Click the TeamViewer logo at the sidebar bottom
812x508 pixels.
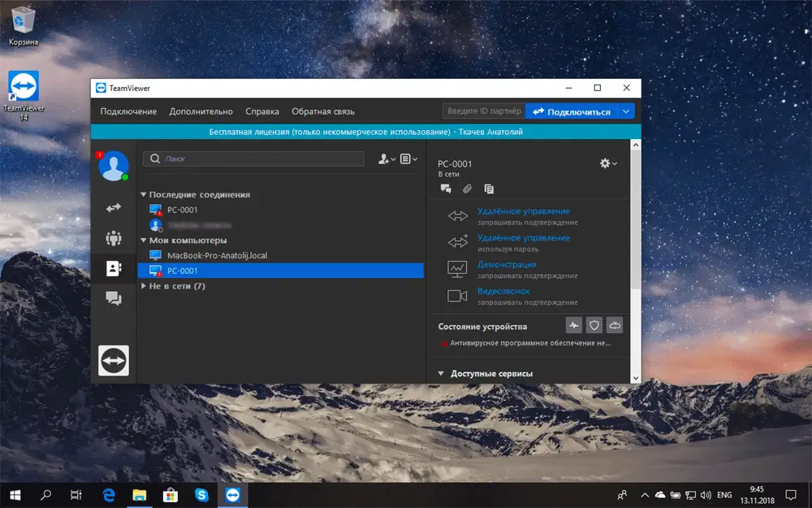click(114, 360)
